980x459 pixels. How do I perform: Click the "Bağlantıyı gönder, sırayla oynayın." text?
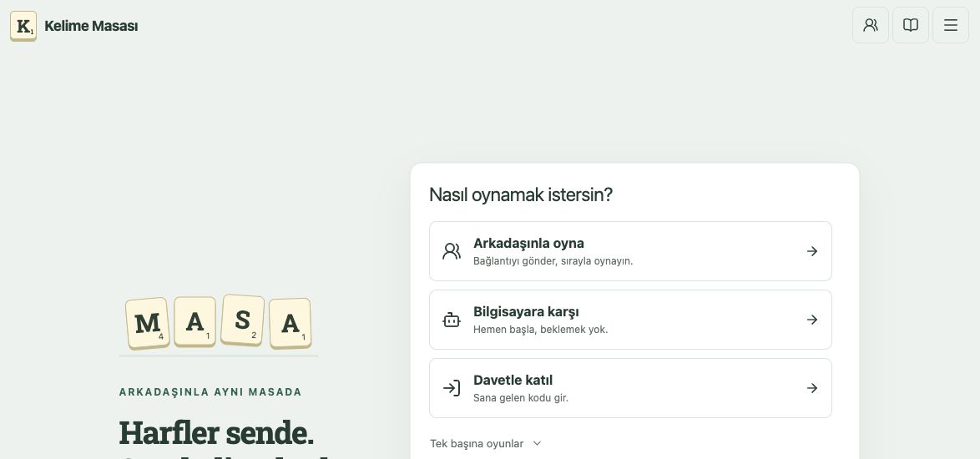[x=553, y=261]
